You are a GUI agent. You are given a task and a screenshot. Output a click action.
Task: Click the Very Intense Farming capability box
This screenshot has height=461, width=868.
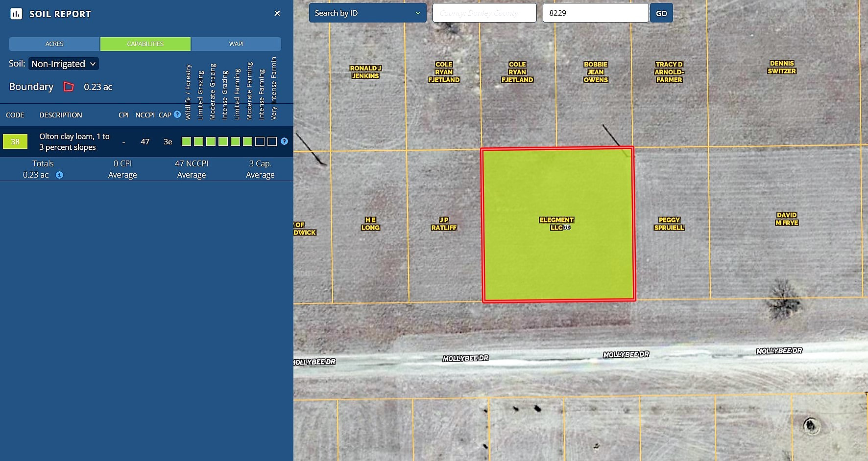point(272,141)
